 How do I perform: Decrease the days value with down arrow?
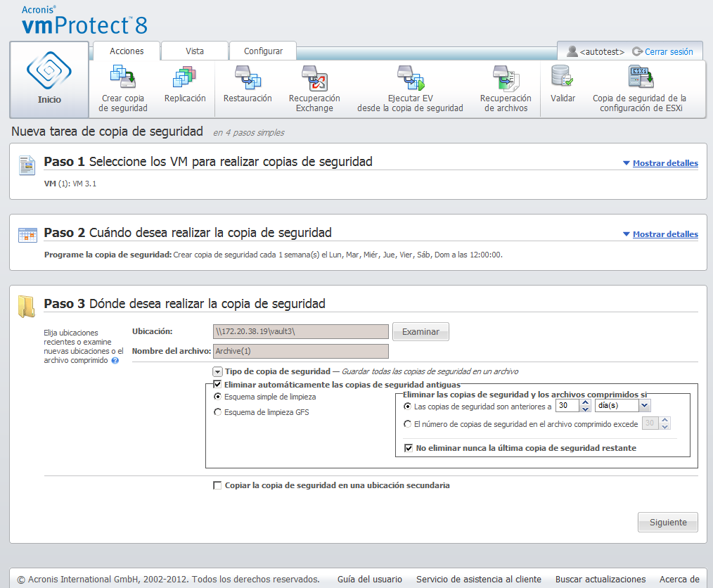click(586, 409)
